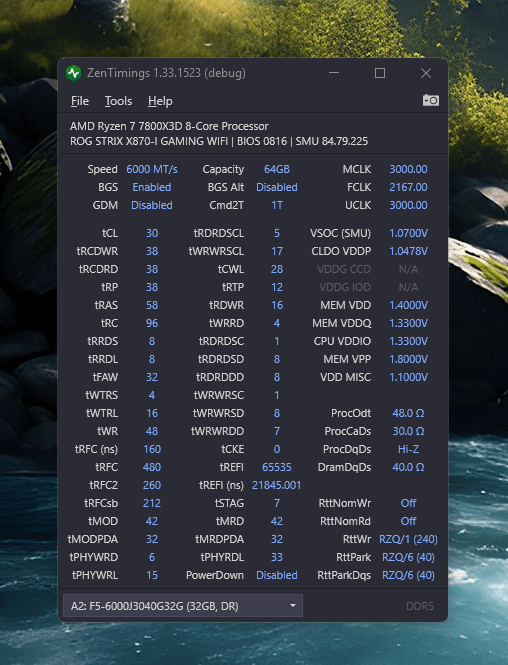
Task: Click the PowerDown Disabled value
Action: tap(277, 576)
